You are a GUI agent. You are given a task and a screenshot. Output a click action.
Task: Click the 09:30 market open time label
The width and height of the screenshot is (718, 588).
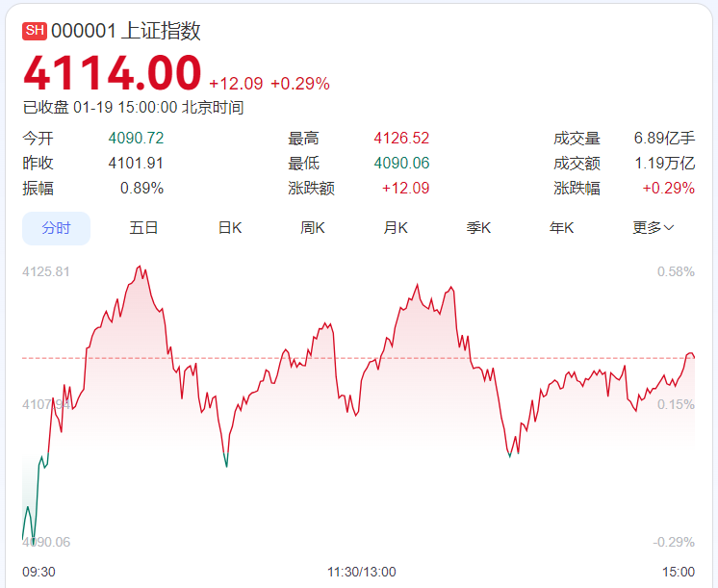point(39,572)
